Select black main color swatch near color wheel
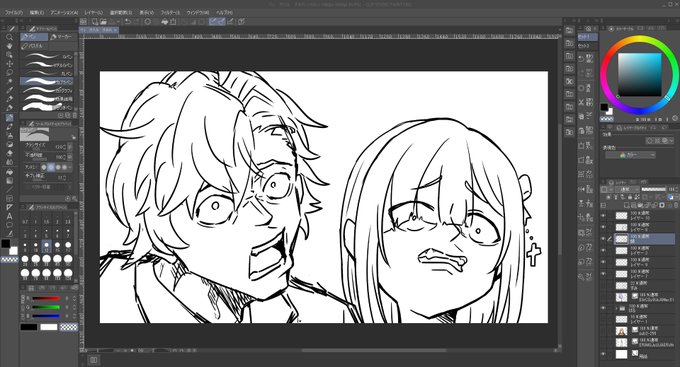The height and width of the screenshot is (367, 680). [604, 107]
